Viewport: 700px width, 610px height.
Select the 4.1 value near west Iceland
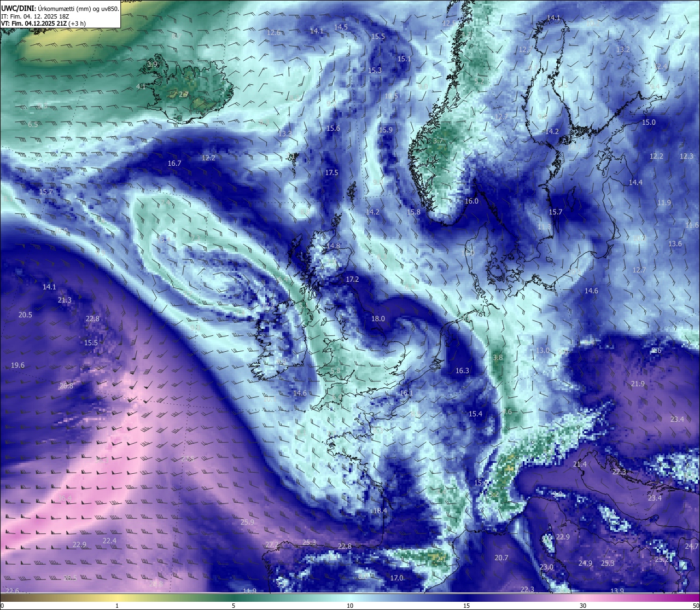141,86
